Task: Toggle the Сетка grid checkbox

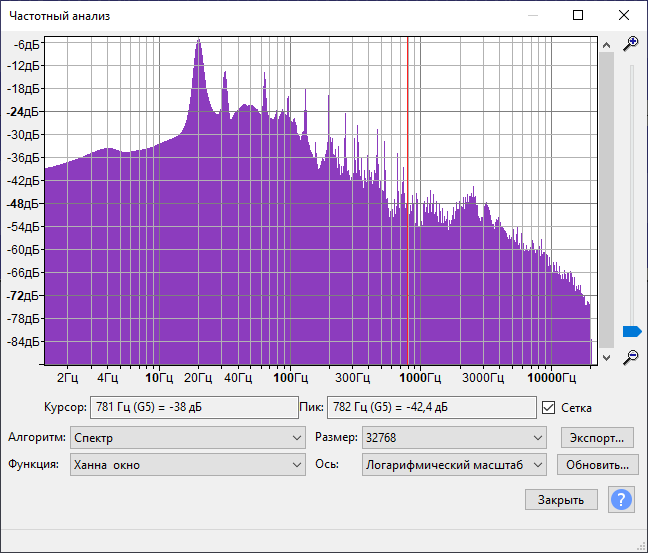Action: (548, 407)
